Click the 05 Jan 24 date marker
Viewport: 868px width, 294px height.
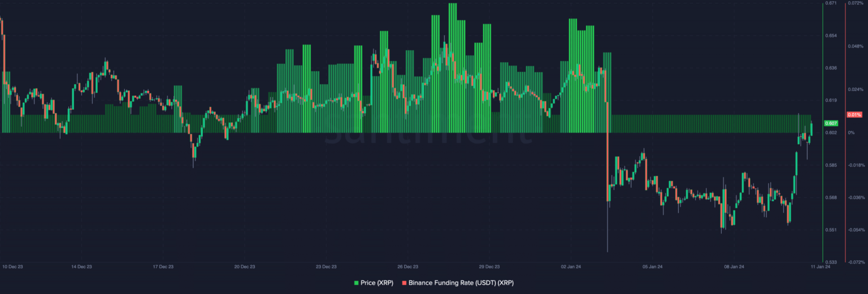(653, 266)
